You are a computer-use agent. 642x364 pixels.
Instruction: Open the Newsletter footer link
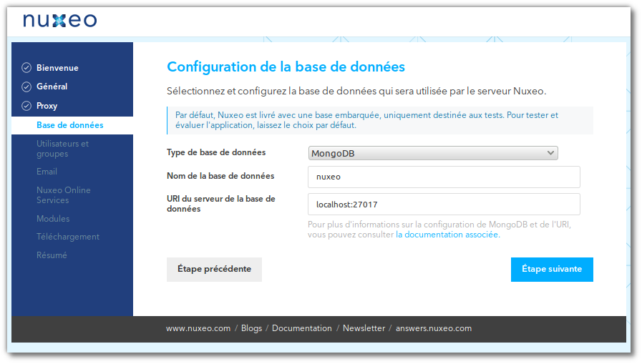tap(364, 328)
